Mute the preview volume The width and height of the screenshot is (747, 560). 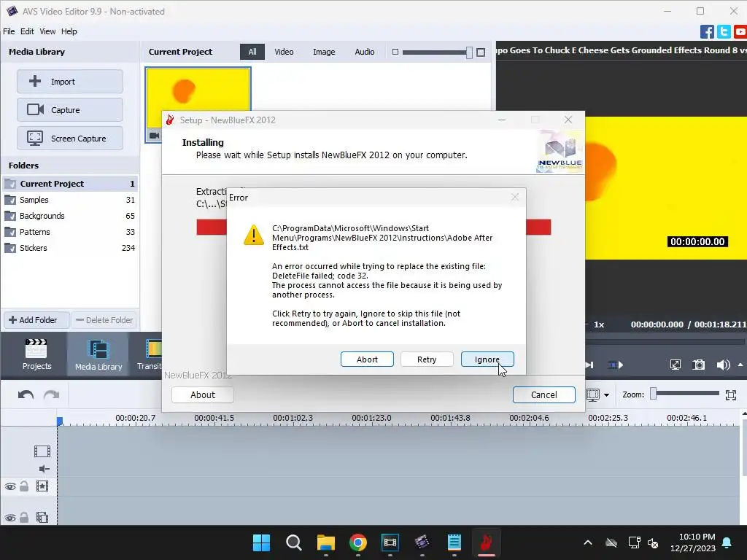(x=723, y=365)
